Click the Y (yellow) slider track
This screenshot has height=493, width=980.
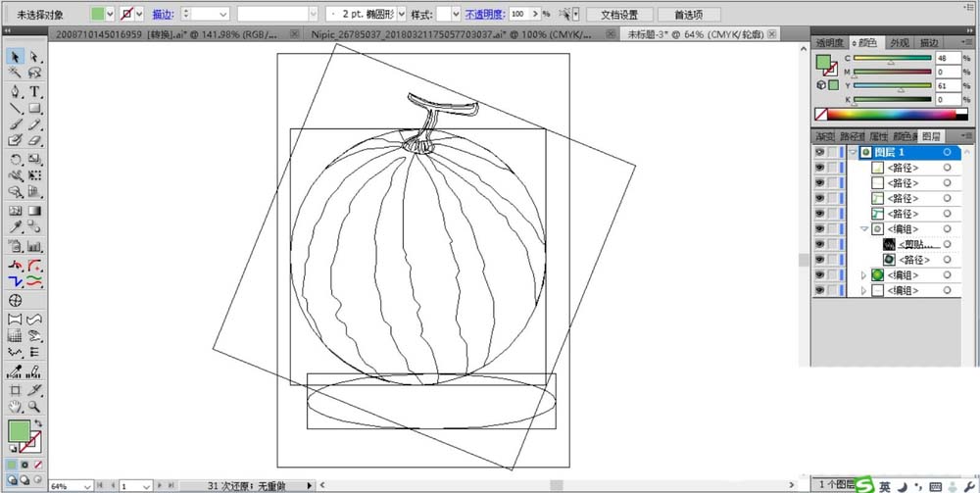893,85
